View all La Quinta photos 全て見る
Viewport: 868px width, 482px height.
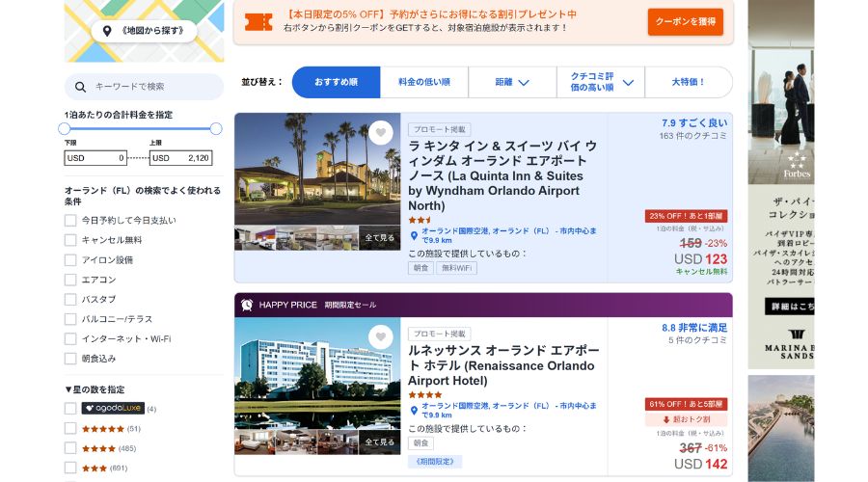(380, 238)
